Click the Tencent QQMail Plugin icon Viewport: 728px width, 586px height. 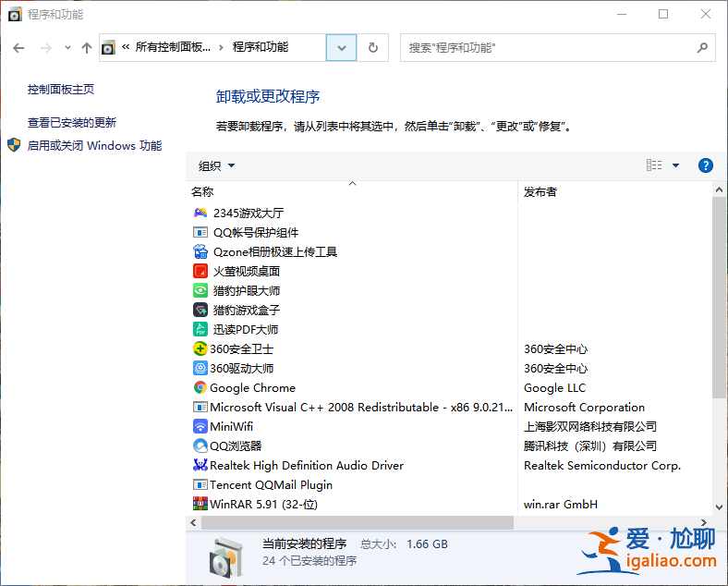200,484
